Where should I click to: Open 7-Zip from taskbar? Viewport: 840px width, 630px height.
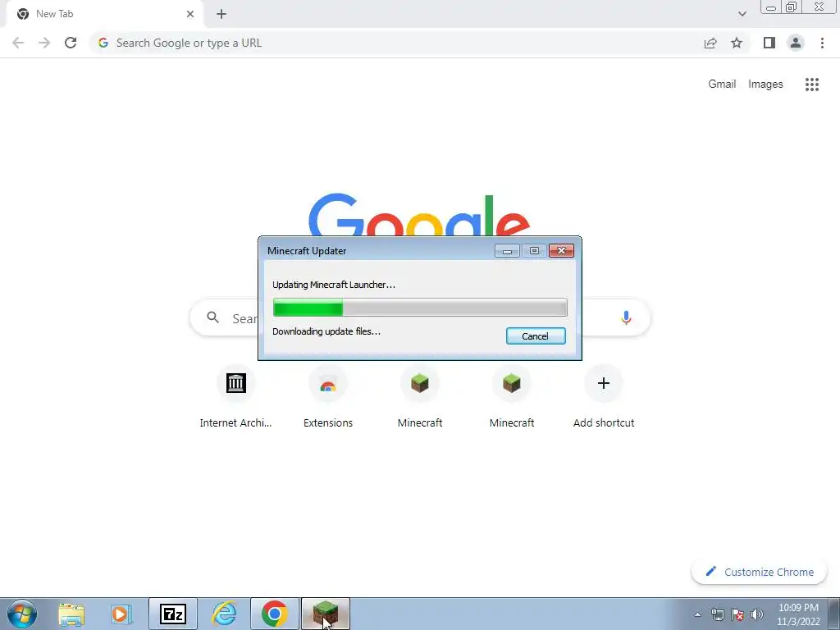172,614
